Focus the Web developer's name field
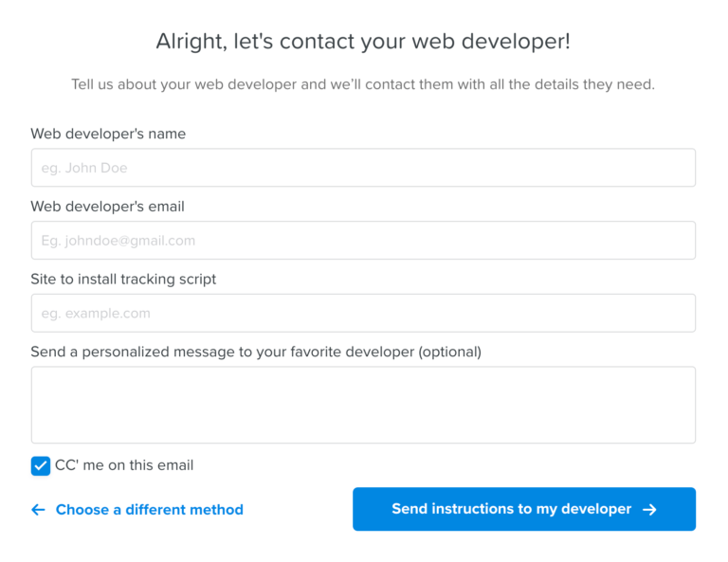 click(x=363, y=168)
